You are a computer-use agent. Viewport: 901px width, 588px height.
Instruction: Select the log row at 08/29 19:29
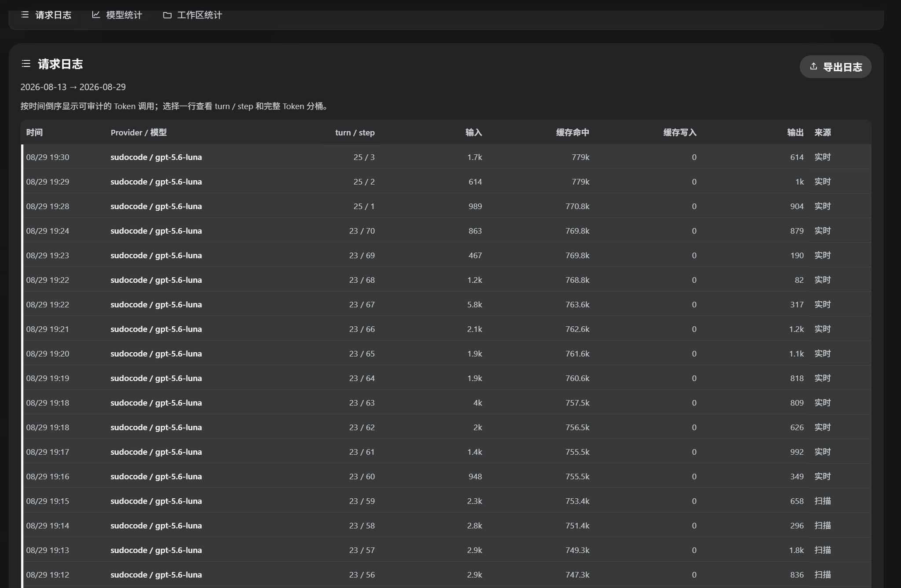tap(446, 182)
